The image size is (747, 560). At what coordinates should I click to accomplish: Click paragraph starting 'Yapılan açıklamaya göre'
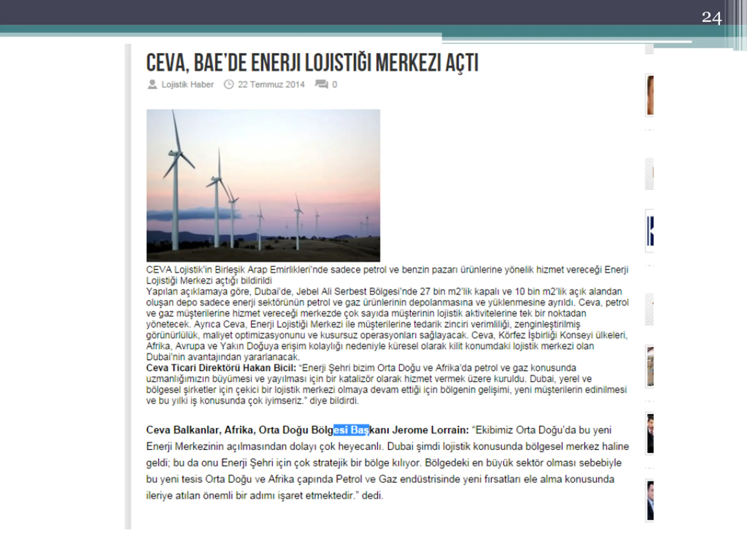tap(387, 324)
